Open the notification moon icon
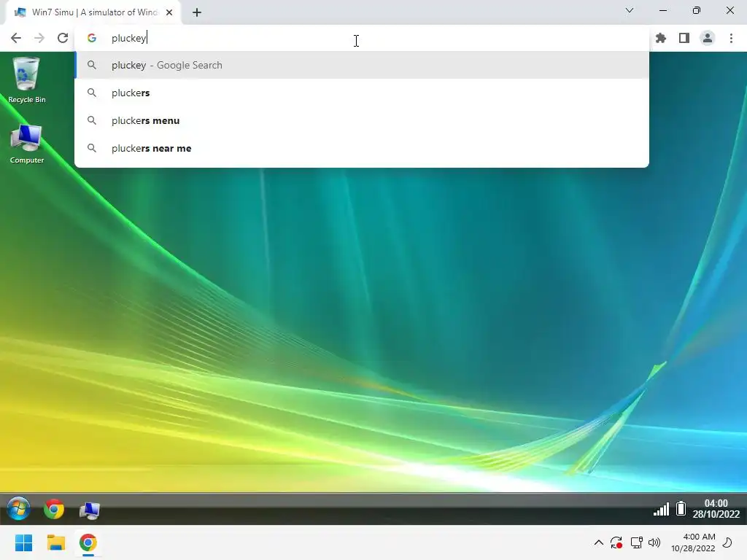The width and height of the screenshot is (747, 560). coord(727,542)
